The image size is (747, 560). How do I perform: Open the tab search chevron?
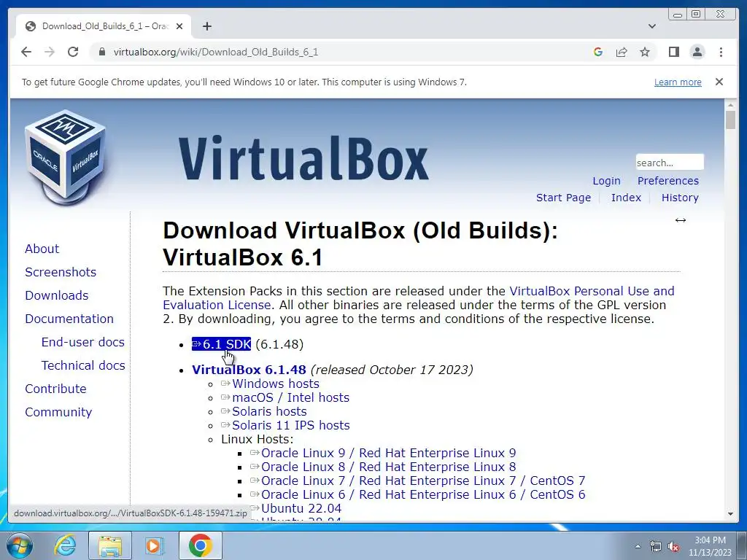pyautogui.click(x=652, y=26)
